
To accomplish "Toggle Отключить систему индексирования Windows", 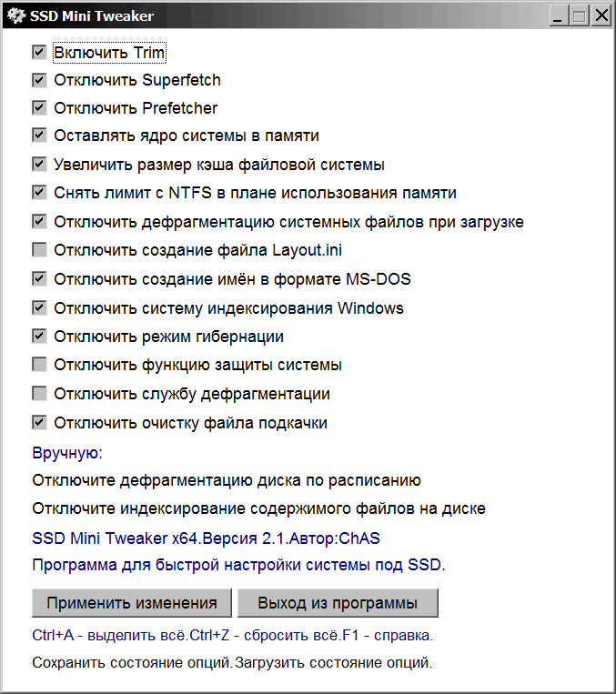I will (x=39, y=307).
